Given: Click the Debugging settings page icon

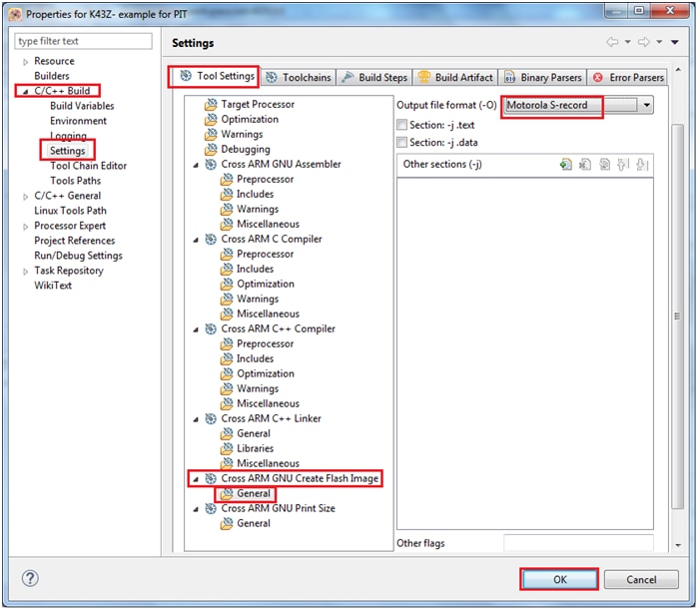Looking at the screenshot, I should pos(211,149).
